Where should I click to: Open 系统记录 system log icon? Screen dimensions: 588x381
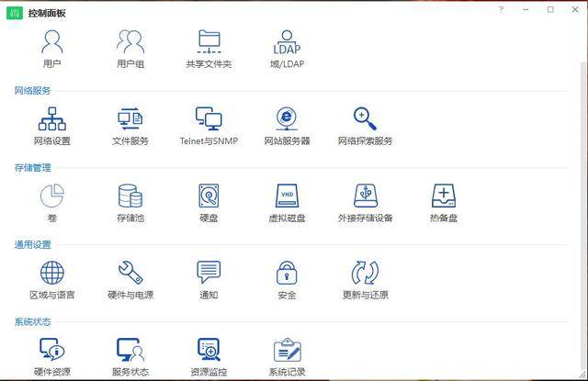tap(287, 350)
